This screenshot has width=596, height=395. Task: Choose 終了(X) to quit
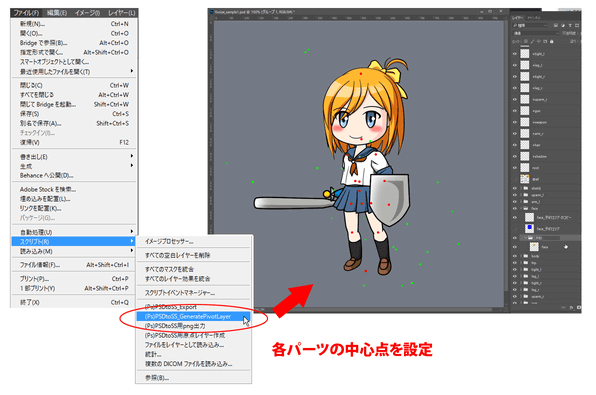[x=74, y=302]
